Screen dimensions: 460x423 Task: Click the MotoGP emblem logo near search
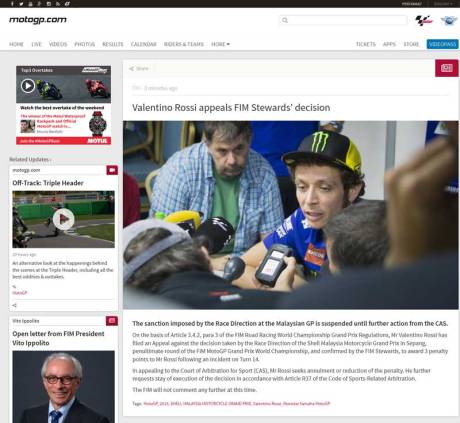point(424,20)
